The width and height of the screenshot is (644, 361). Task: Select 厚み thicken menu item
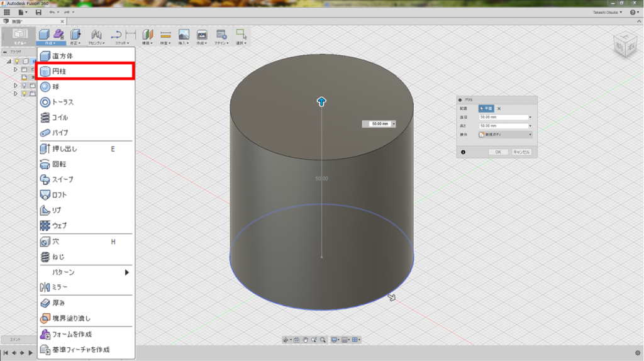click(86, 303)
